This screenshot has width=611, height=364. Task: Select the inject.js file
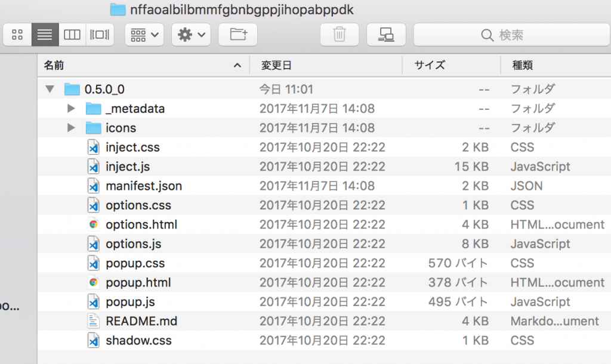pyautogui.click(x=324, y=166)
